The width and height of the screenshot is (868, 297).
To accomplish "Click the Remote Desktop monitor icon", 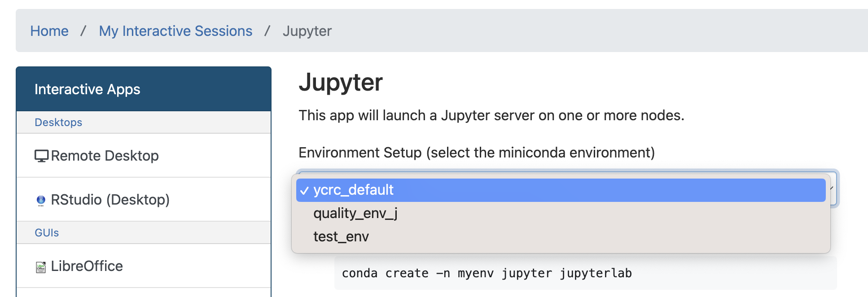I will coord(41,156).
